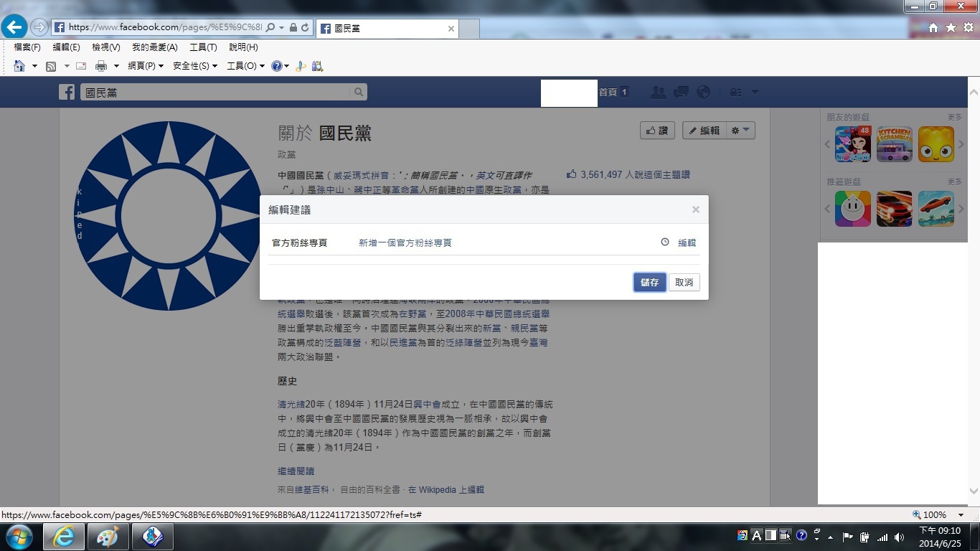Click the Print icon in command bar
The height and width of the screenshot is (551, 980).
(x=101, y=66)
